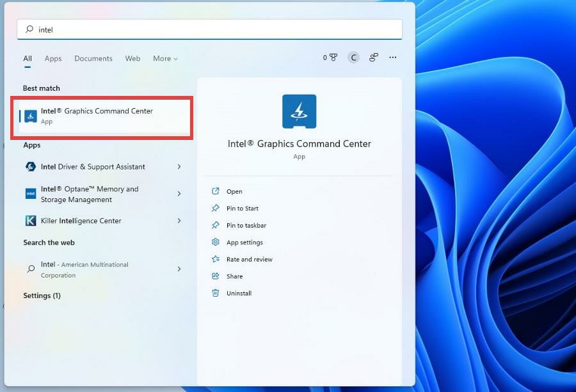Switch to the Documents tab
The width and height of the screenshot is (576, 392).
93,58
